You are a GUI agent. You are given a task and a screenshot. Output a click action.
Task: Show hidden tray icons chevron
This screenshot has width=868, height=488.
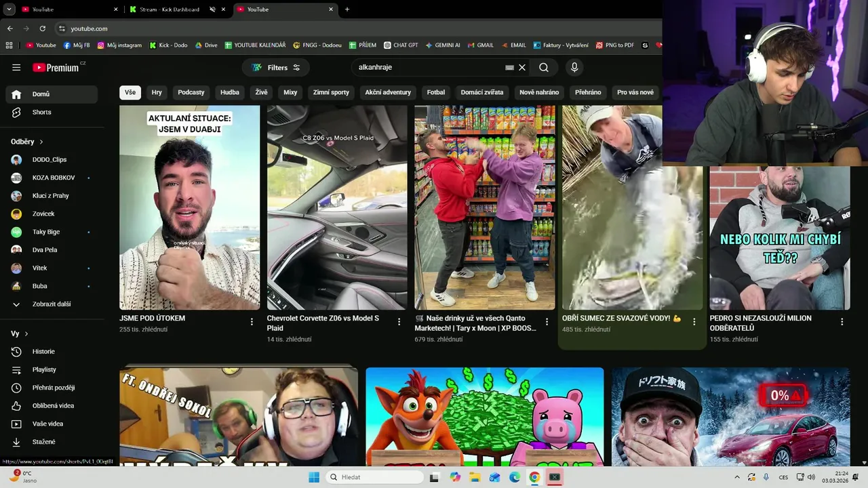tap(737, 477)
